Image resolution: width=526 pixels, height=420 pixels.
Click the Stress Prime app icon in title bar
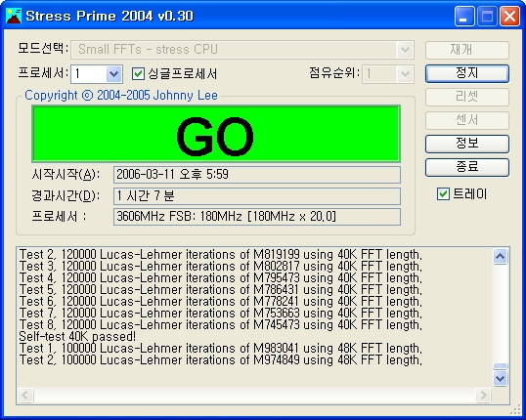[x=14, y=16]
